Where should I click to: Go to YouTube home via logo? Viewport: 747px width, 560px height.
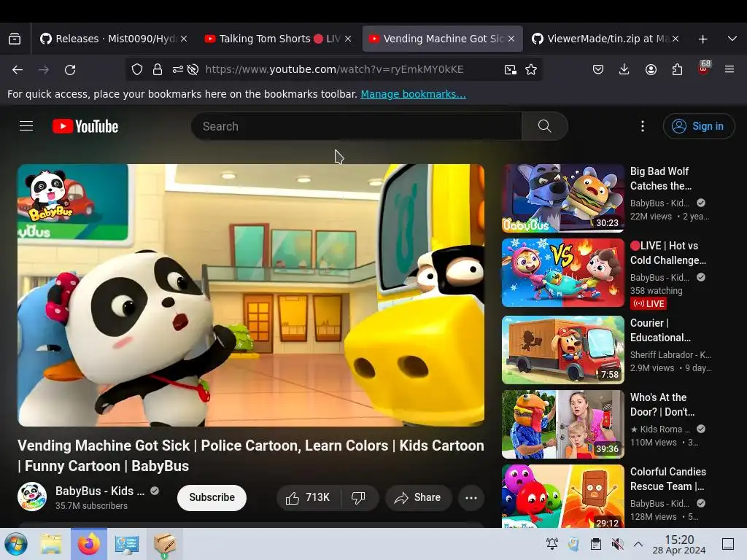pos(85,126)
